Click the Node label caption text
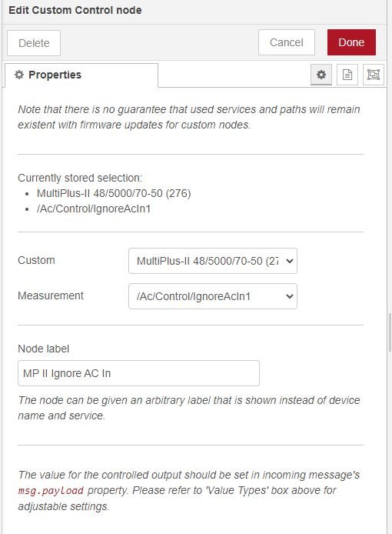The height and width of the screenshot is (534, 392). coord(44,349)
